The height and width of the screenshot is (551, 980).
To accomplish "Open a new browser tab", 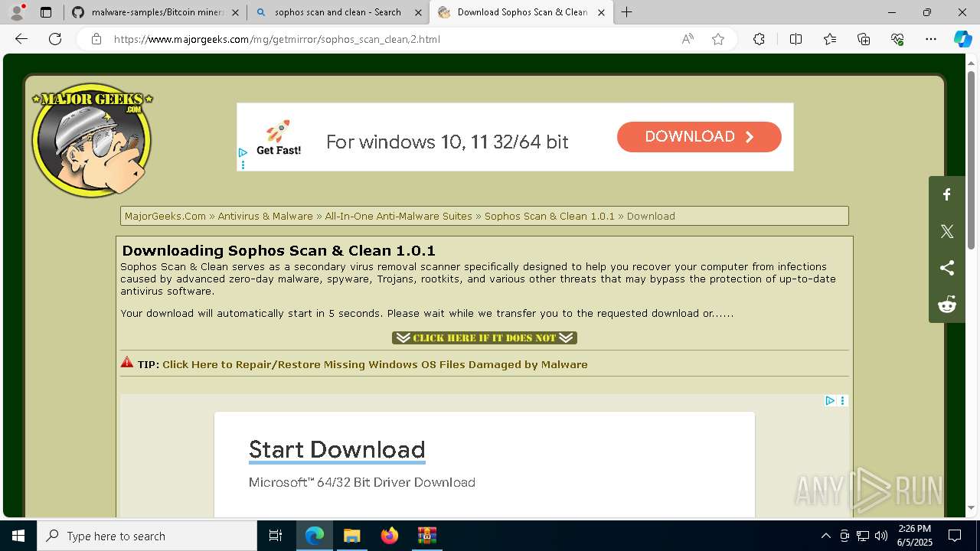I will (x=626, y=12).
